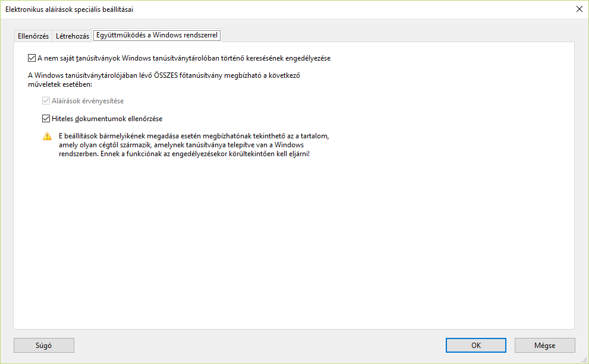Toggle the Windows certificate store search checkbox
Screen dimensions: 589x364
pyautogui.click(x=32, y=59)
